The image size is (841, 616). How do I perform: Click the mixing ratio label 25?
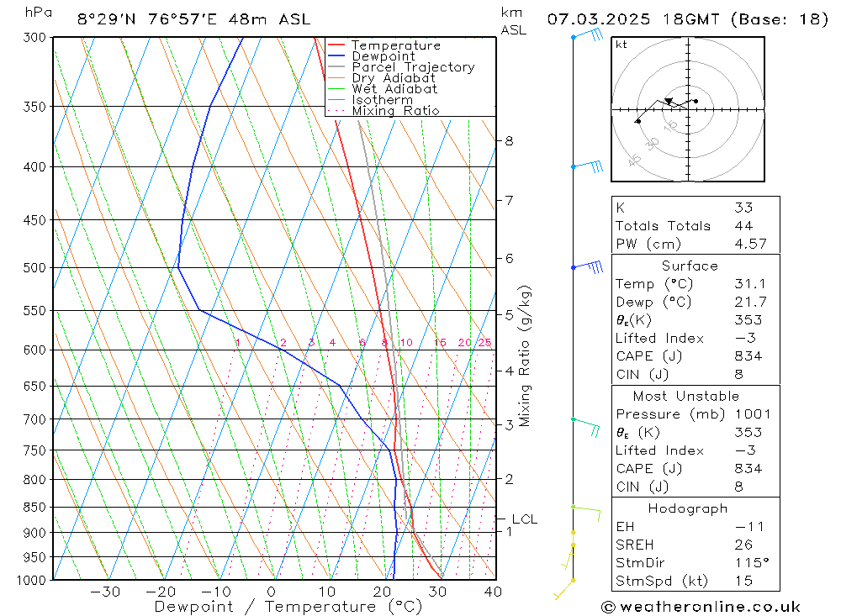coord(485,343)
